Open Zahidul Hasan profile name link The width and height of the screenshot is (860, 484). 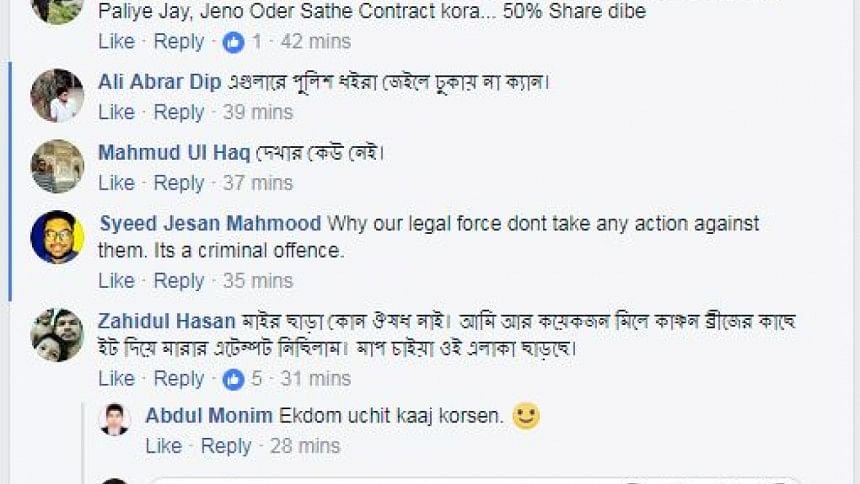pos(167,321)
